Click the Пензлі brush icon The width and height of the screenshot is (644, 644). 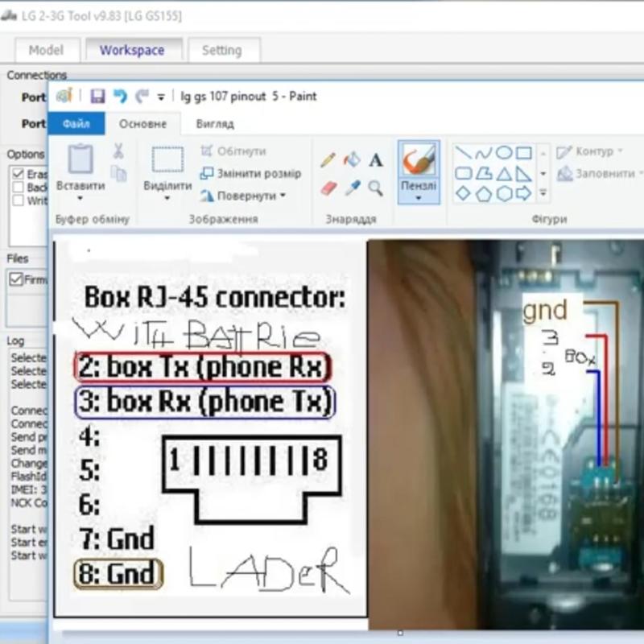(418, 160)
